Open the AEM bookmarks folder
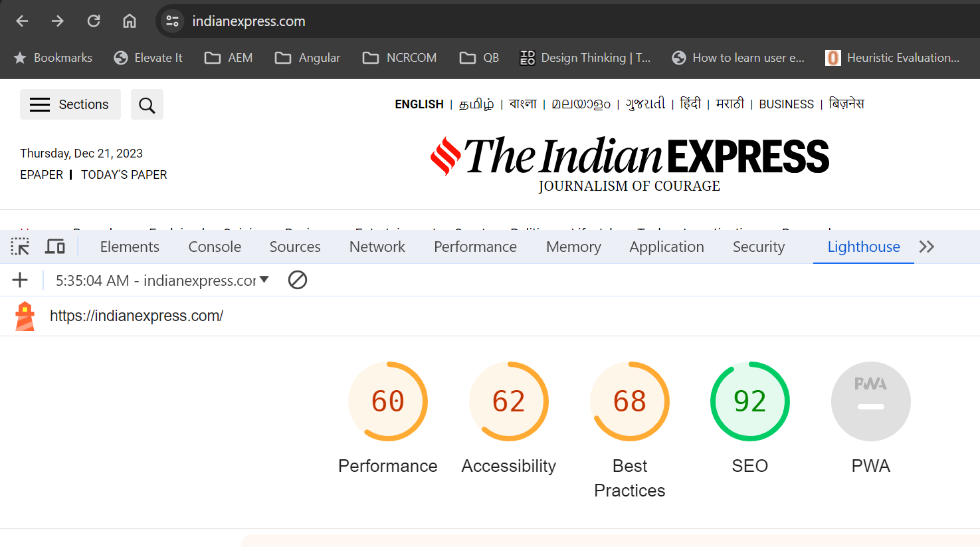Screen dimensions: 980x547 (229, 58)
